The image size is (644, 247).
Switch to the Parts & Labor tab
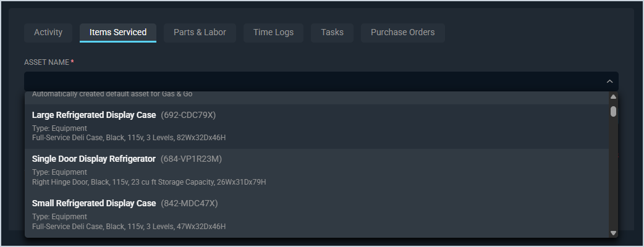(x=200, y=32)
